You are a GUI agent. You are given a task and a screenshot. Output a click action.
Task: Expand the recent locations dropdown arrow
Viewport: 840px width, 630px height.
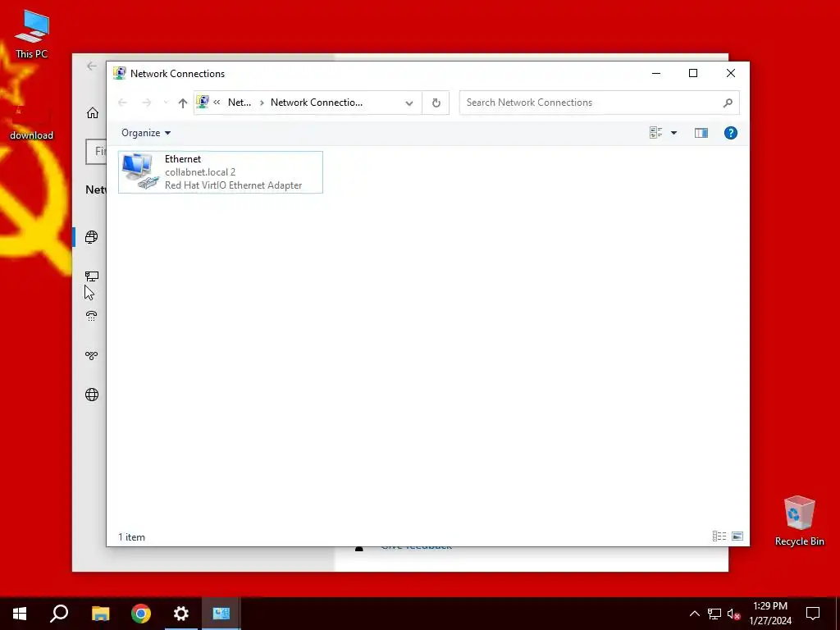[x=166, y=103]
